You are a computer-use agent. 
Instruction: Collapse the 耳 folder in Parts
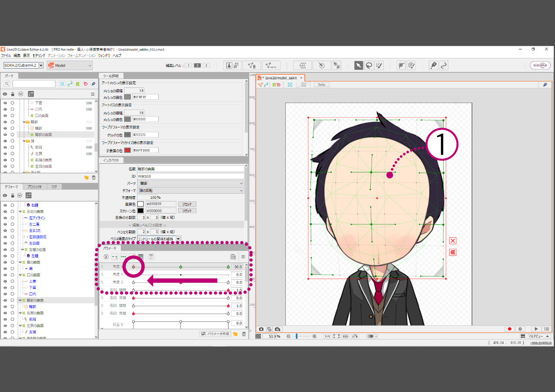pyautogui.click(x=24, y=141)
